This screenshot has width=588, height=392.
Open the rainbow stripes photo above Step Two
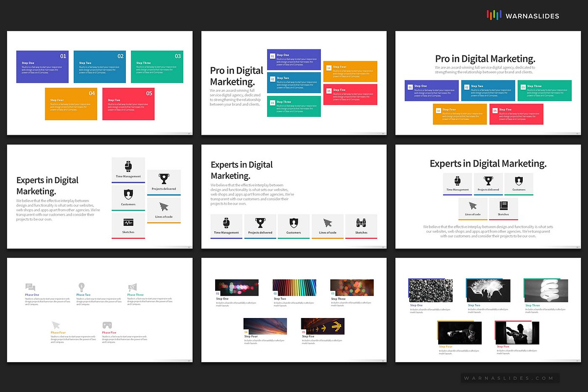(294, 288)
